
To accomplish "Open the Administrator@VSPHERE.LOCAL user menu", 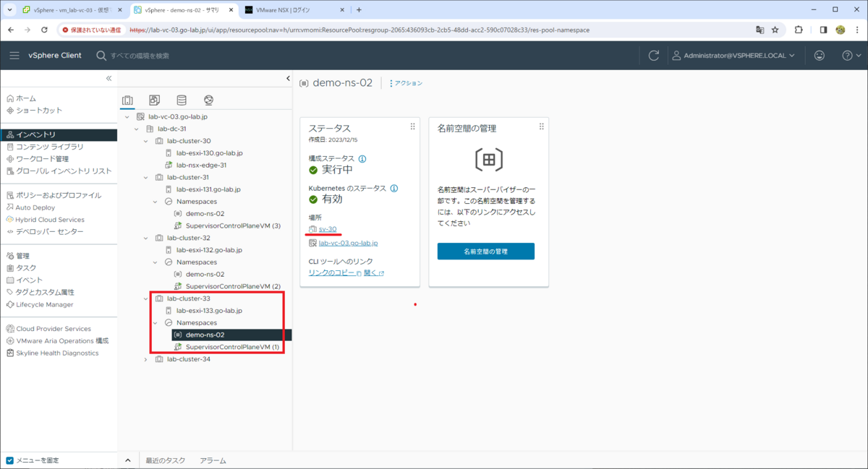I will (x=733, y=56).
